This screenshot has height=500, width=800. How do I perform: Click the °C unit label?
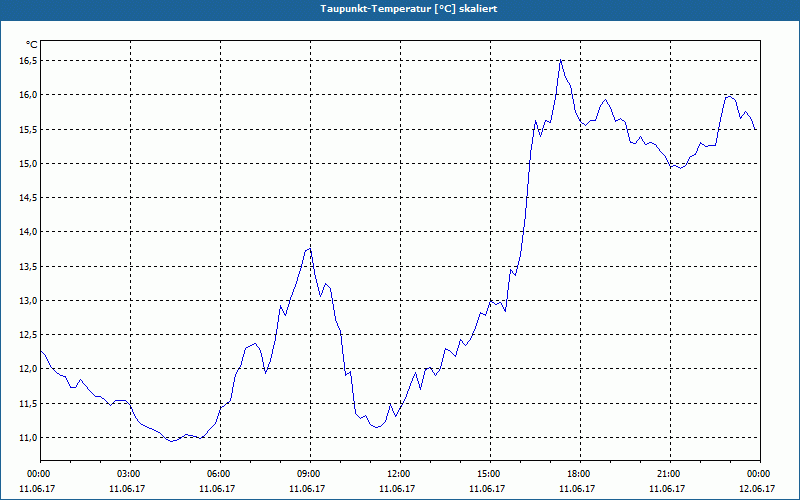[31, 45]
